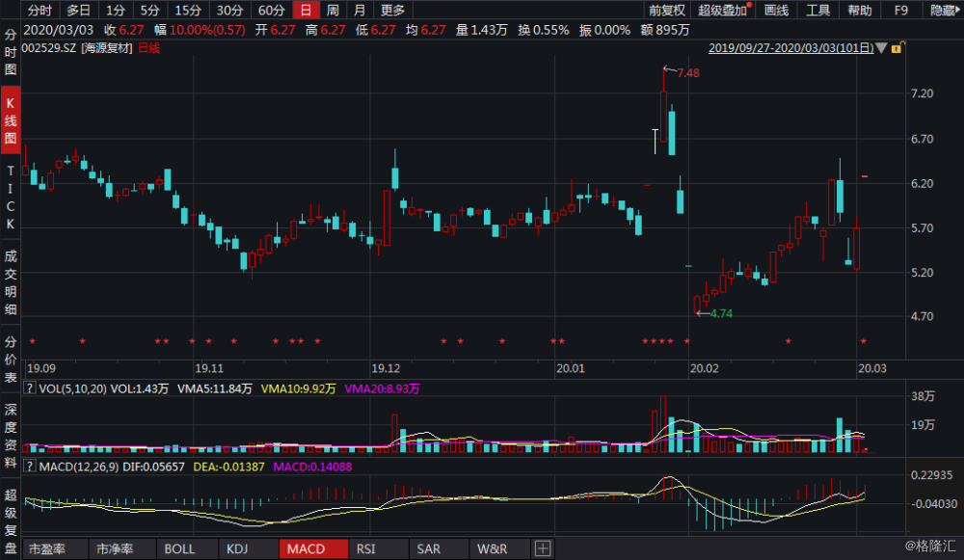
Task: Click the 7.48 high price marker
Action: click(x=688, y=72)
